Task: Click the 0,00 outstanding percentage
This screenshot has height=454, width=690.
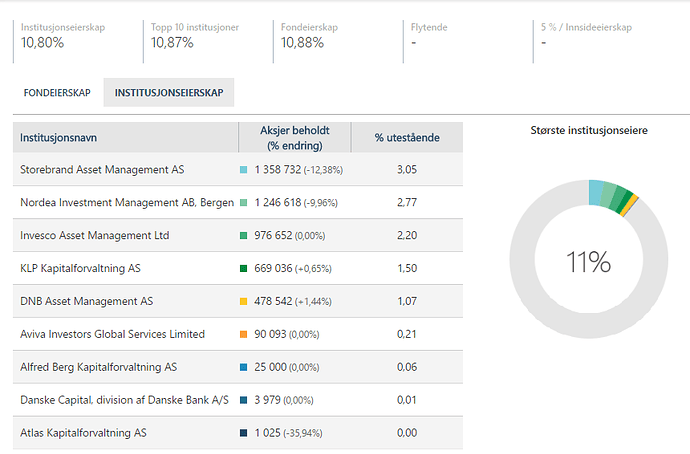Action: click(407, 433)
